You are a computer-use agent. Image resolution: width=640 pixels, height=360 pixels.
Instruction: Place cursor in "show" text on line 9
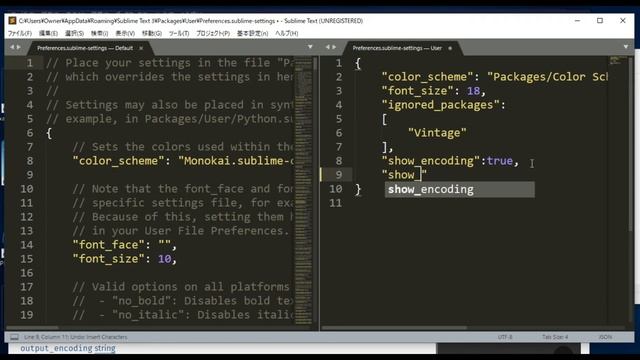tap(401, 175)
